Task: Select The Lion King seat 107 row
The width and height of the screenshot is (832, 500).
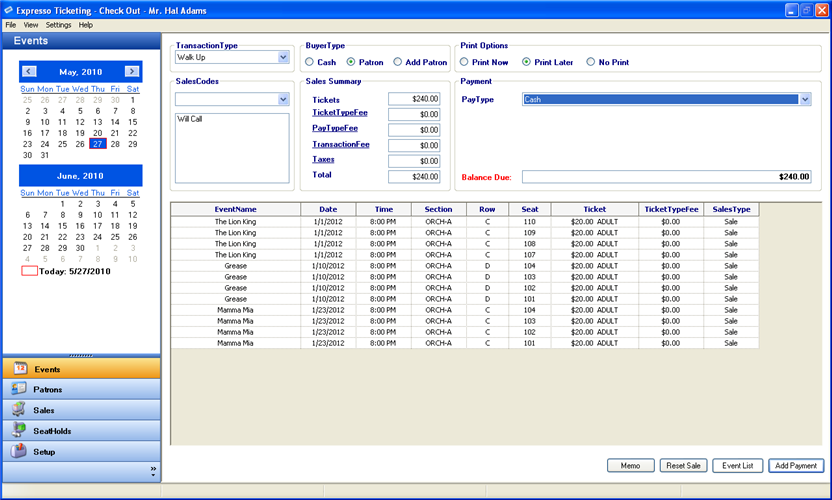Action: pos(465,255)
